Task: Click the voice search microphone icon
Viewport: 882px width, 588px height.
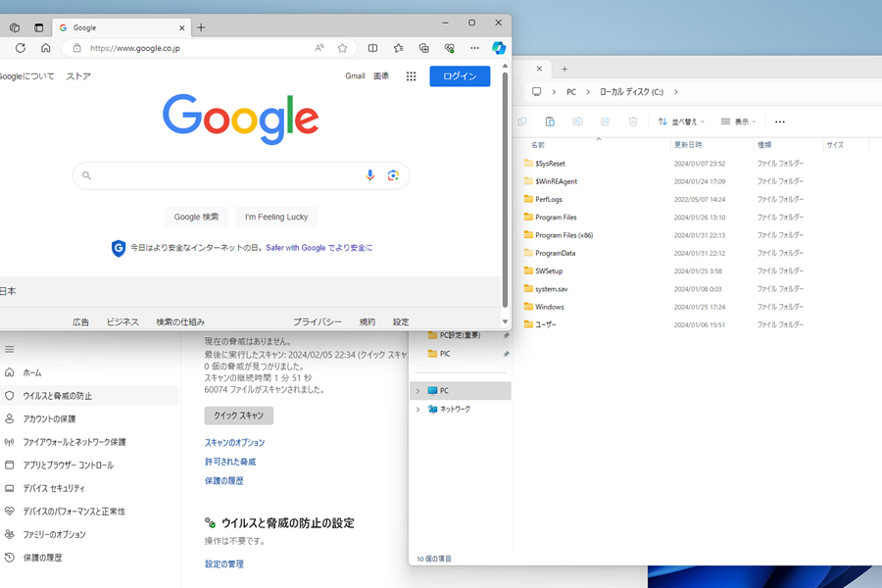Action: 369,175
